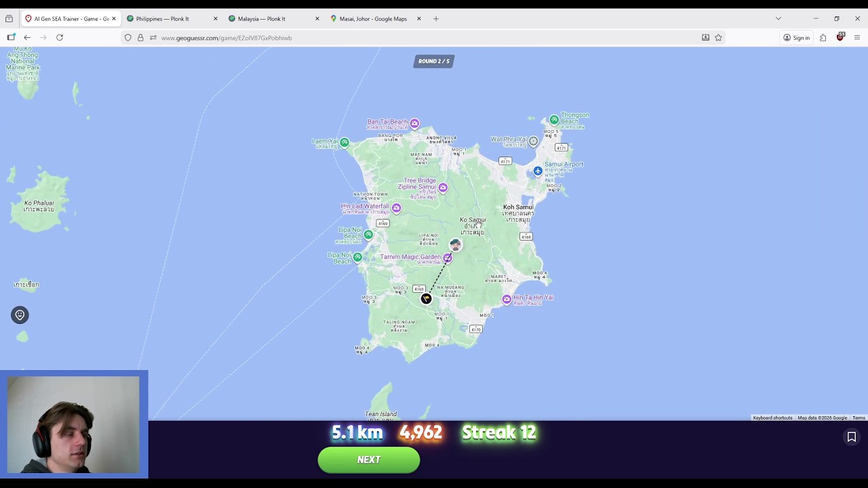Screen dimensions: 868x488
Task: Switch to the Masai, Johor Google Maps tab
Action: (x=373, y=18)
